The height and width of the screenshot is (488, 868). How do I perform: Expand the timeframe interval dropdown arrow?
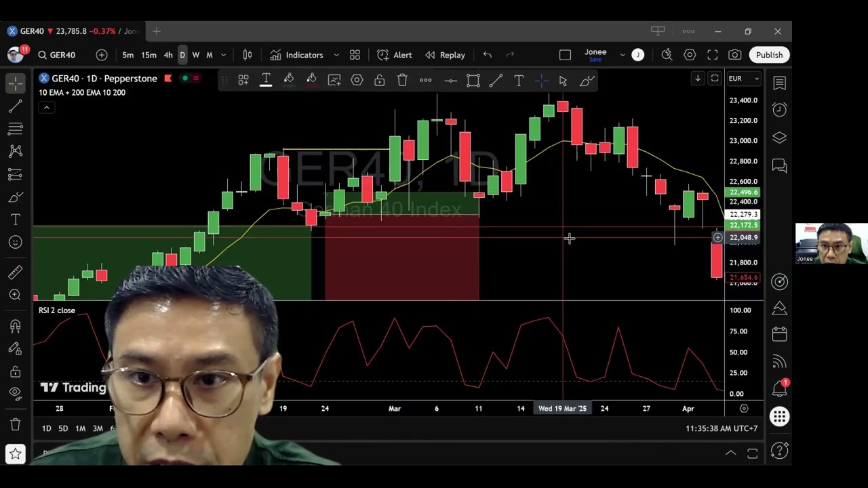coord(223,55)
